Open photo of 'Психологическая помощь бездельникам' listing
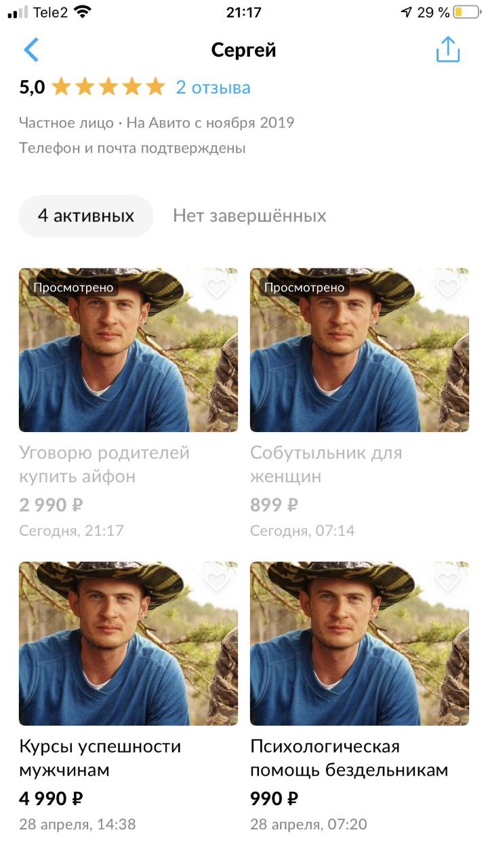 (x=359, y=644)
